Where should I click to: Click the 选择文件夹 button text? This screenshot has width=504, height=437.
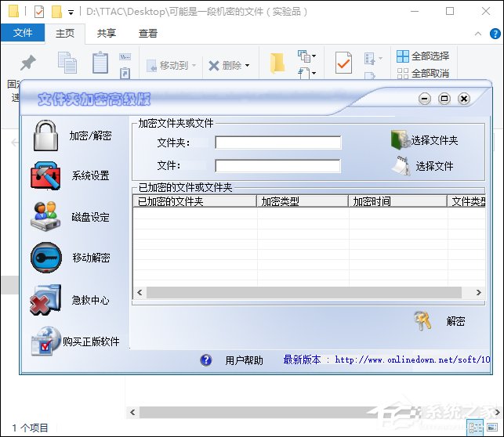coord(434,140)
